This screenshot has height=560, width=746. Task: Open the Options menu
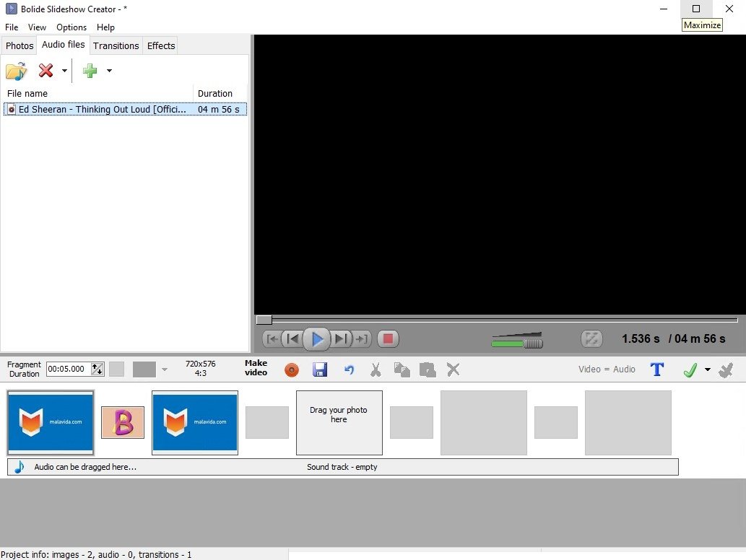[71, 27]
